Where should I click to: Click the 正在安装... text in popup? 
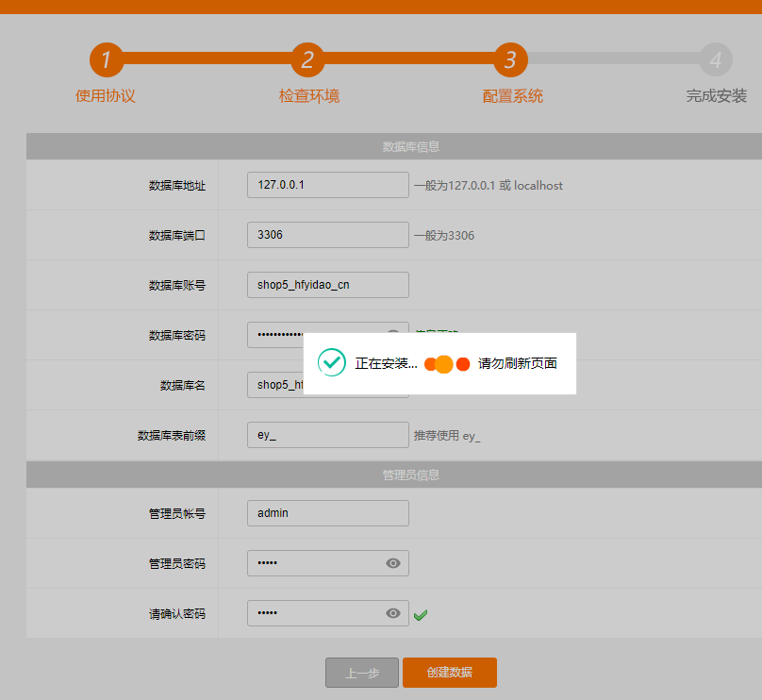coord(387,363)
